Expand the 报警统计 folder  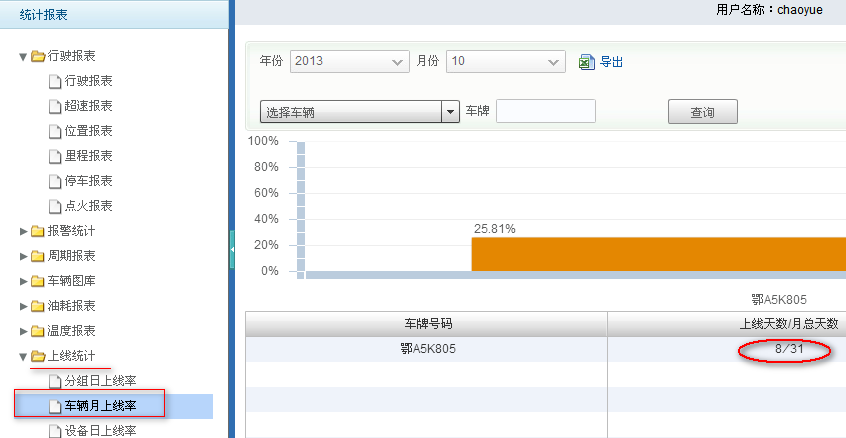click(24, 231)
